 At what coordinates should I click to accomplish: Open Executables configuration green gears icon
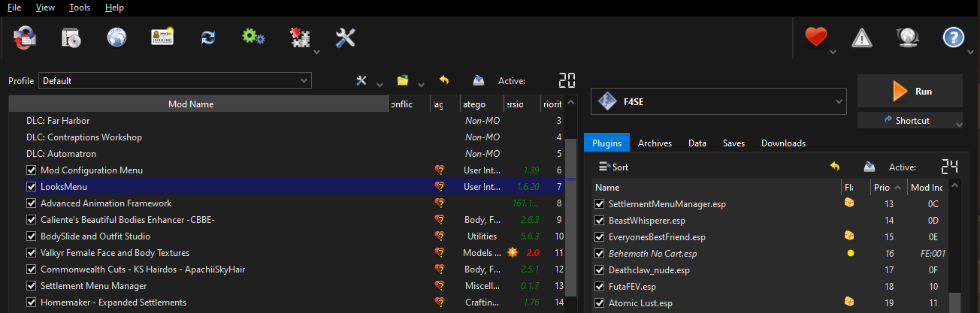(x=253, y=37)
